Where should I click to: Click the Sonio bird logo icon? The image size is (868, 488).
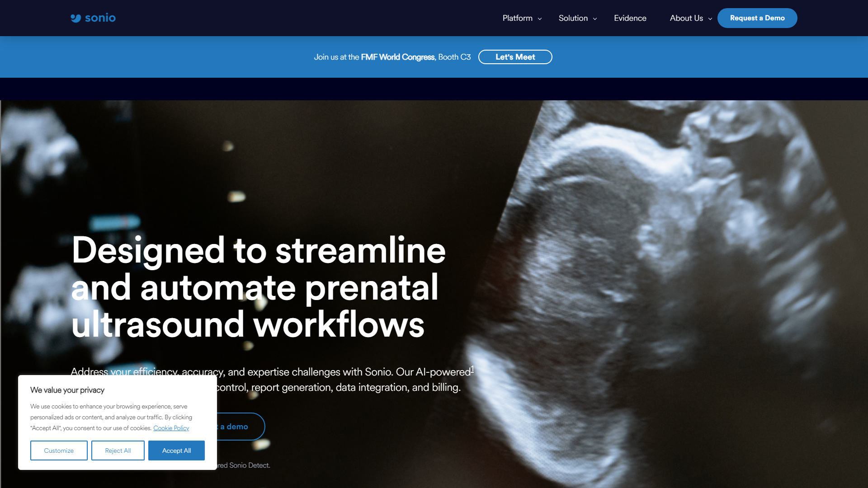pyautogui.click(x=75, y=18)
